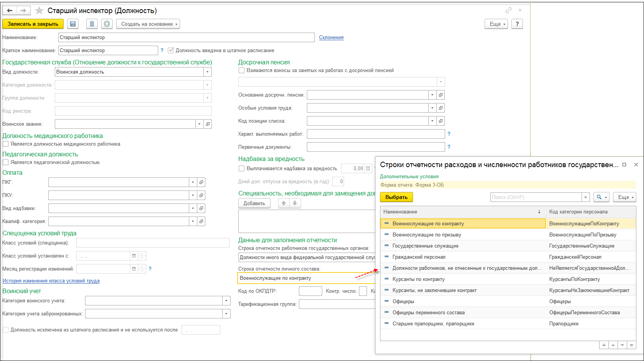Open the Еще menu in the main form
The image size is (644, 361).
(496, 24)
